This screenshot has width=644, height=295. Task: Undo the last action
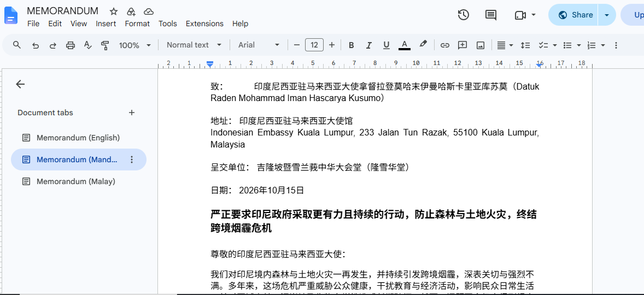point(36,45)
